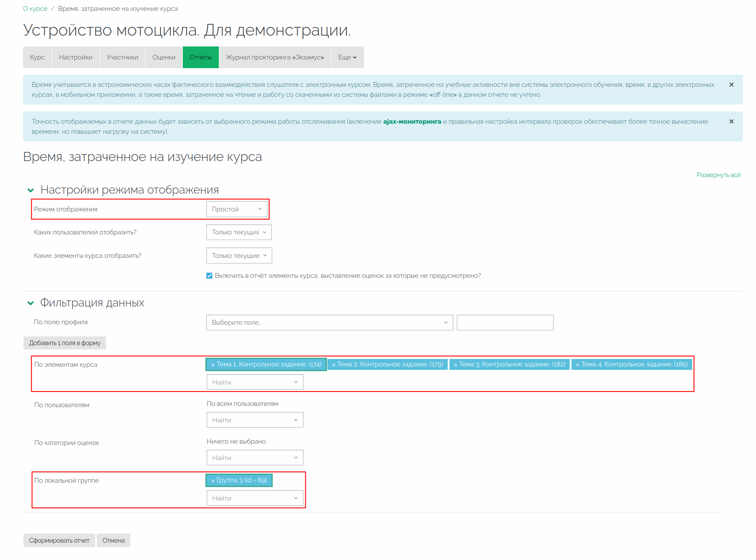Image resolution: width=756 pixels, height=560 pixels.
Task: Remove Группа 3 local group tag
Action: 213,481
